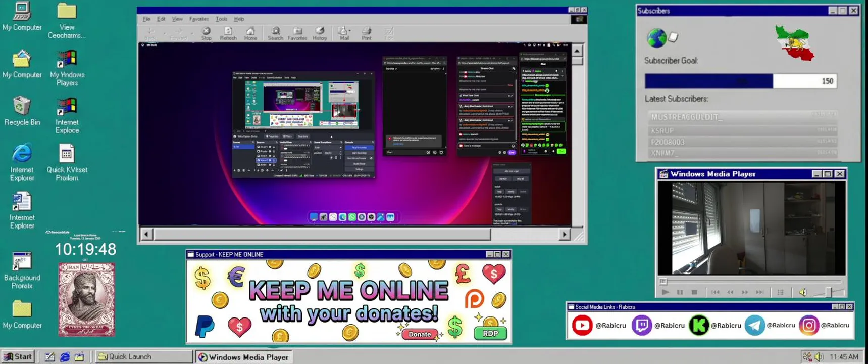This screenshot has width=868, height=364.
Task: Click the Internet Explorer quick launch icon
Action: [x=65, y=357]
